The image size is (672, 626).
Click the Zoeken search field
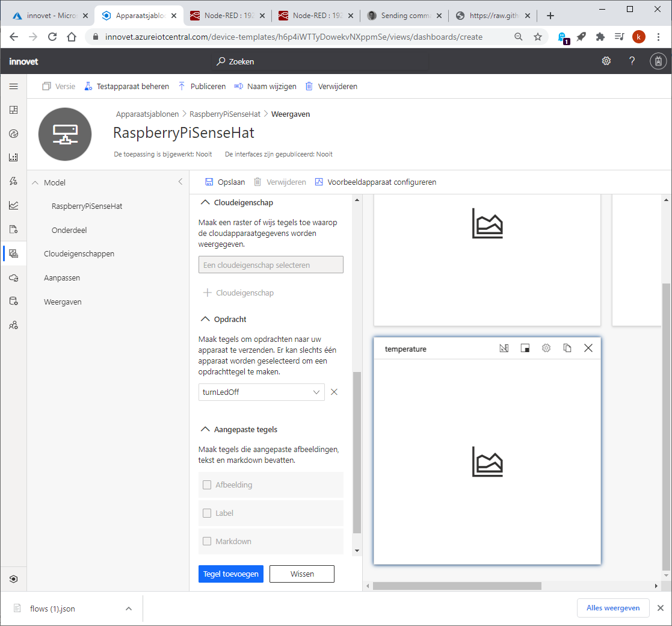click(x=321, y=61)
